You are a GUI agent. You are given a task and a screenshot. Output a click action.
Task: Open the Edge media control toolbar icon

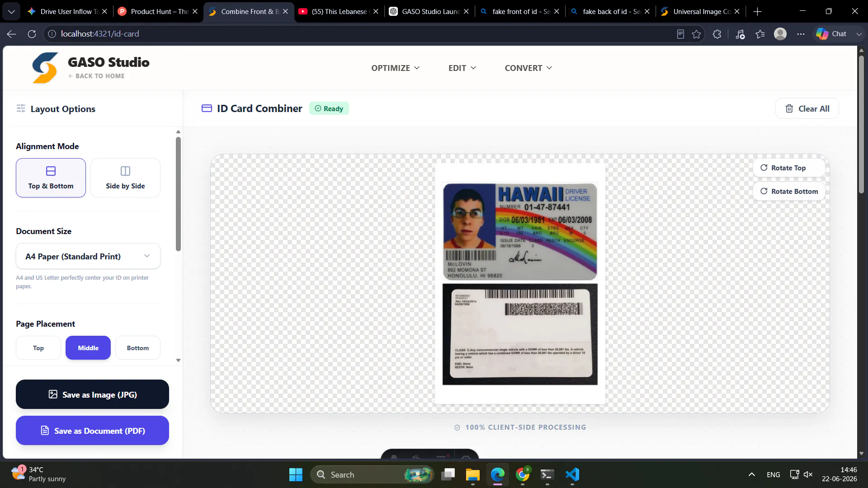(x=740, y=34)
